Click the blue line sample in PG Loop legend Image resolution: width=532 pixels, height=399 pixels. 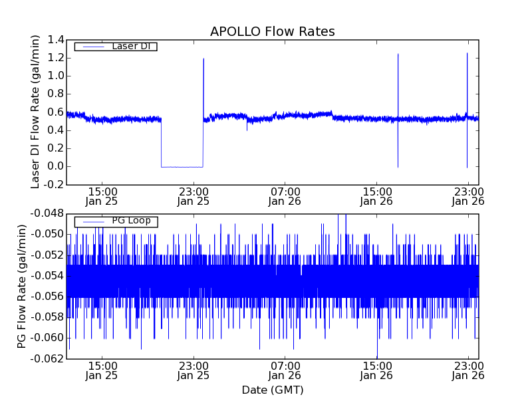94,222
